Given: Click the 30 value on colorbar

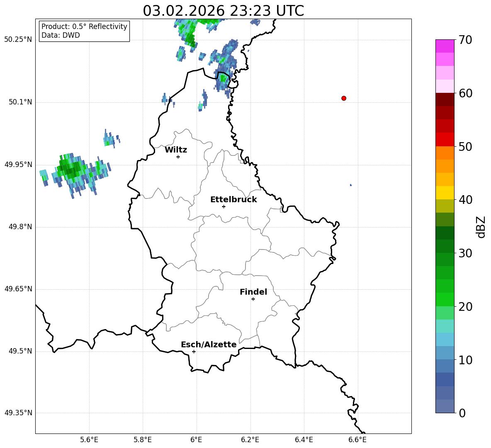Looking at the screenshot, I should point(465,253).
